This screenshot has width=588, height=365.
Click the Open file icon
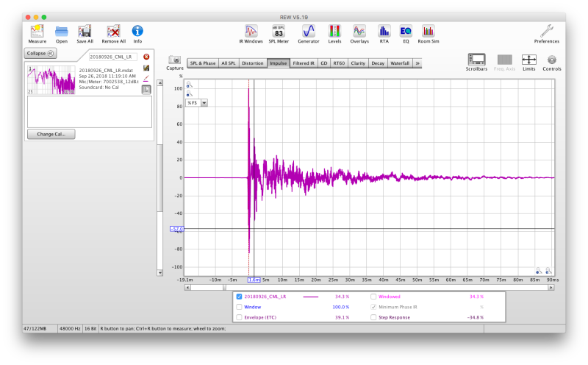(x=62, y=34)
